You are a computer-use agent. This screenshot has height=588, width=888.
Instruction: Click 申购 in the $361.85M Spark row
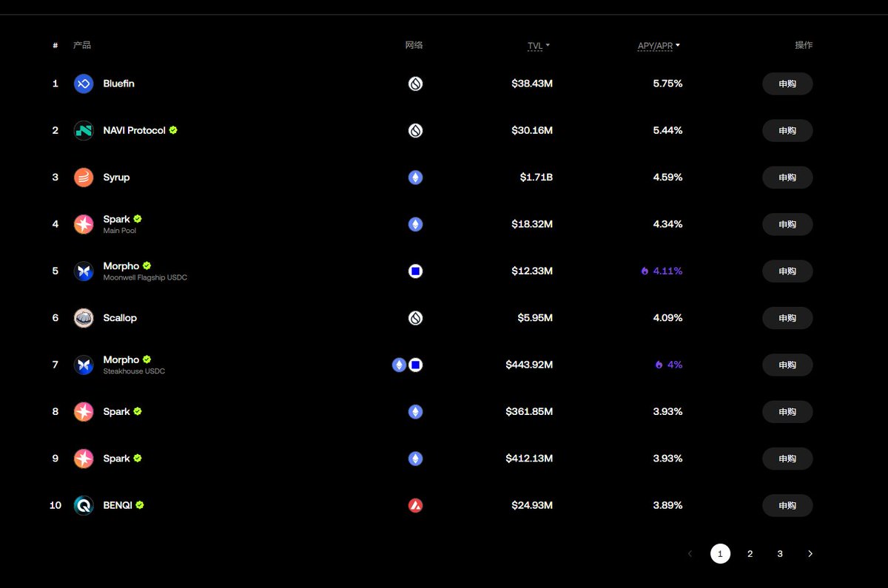pos(787,411)
